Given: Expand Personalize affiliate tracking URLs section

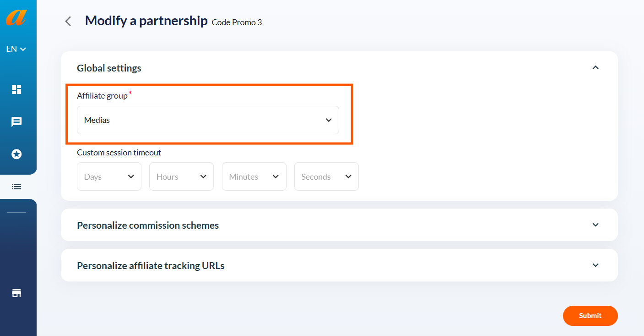Looking at the screenshot, I should tap(595, 265).
